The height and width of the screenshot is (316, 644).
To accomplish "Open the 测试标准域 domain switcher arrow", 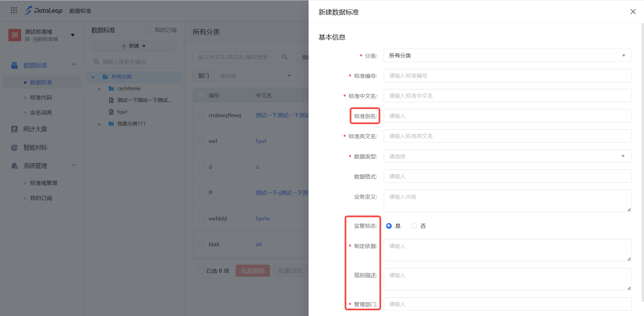I will [72, 35].
